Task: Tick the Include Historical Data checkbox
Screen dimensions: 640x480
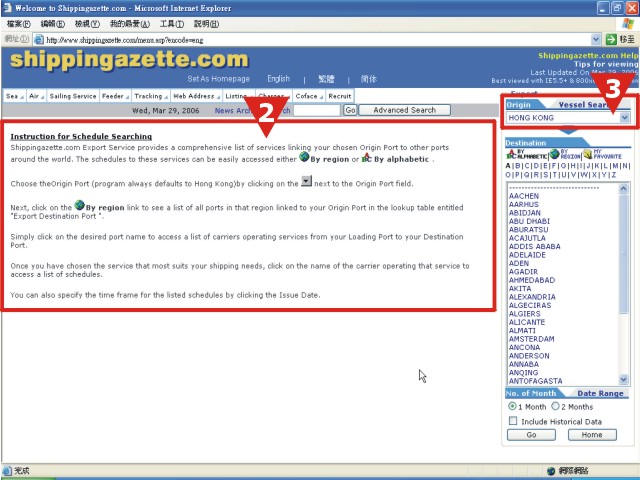Action: pyautogui.click(x=513, y=421)
